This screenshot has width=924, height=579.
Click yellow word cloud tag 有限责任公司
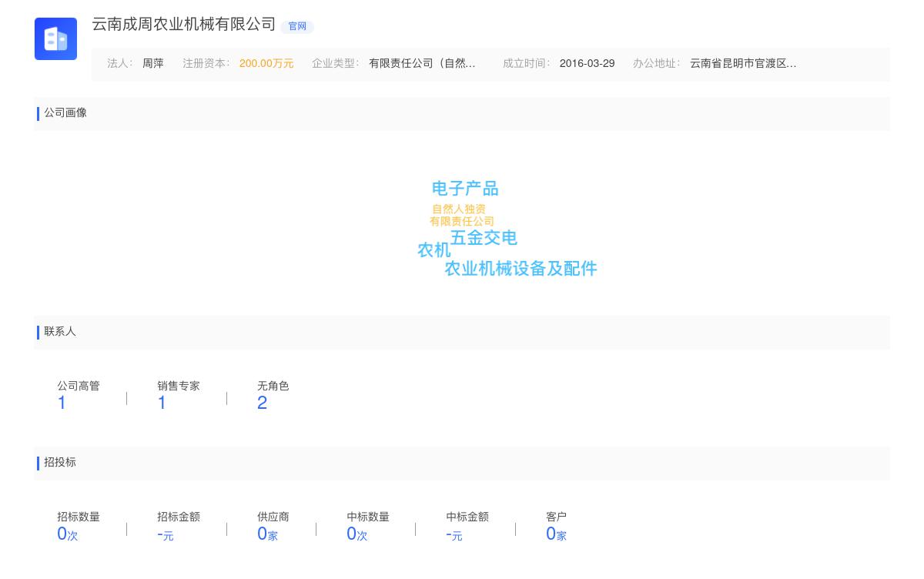tap(462, 222)
